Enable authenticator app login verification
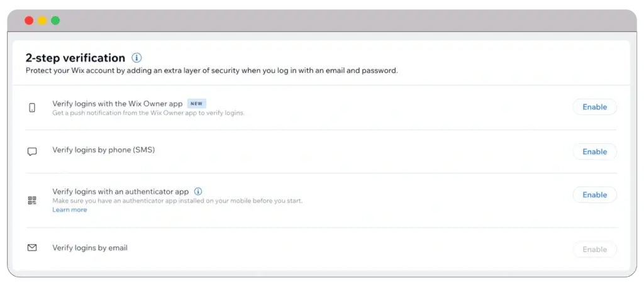 pyautogui.click(x=594, y=195)
